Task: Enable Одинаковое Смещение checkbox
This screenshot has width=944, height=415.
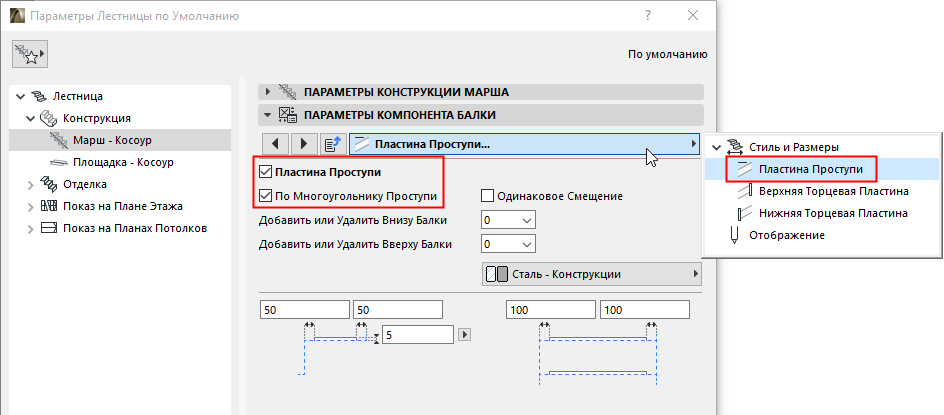Action: (x=488, y=196)
